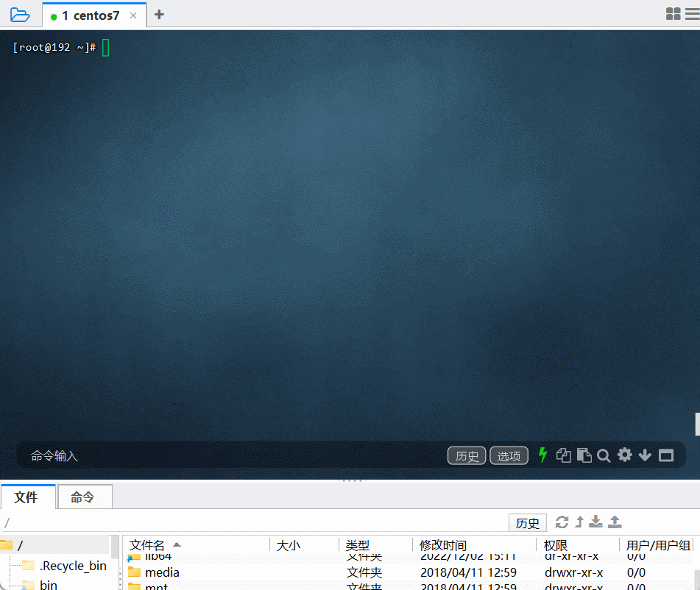
Task: Click media row drwxr-xr-x permission cell
Action: (573, 572)
